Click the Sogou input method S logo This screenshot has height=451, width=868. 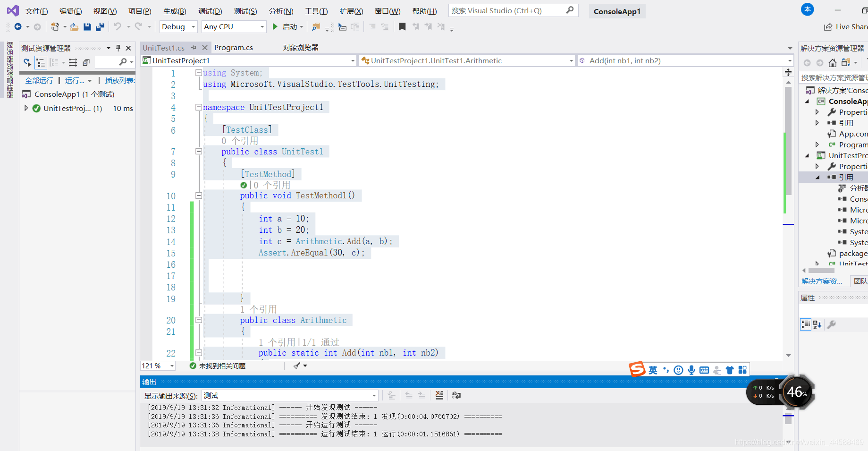[637, 369]
